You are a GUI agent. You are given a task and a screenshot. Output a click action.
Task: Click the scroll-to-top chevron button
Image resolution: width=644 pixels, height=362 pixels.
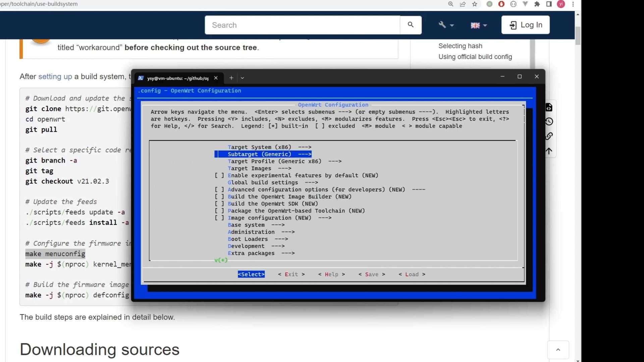click(x=558, y=350)
